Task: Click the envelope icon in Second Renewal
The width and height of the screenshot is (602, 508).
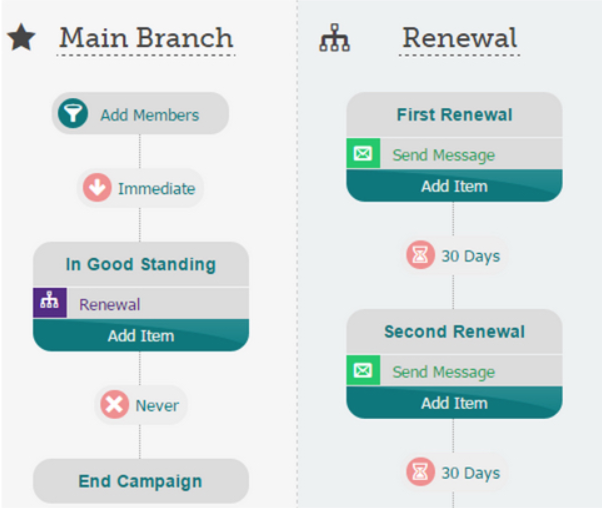Action: 363,370
